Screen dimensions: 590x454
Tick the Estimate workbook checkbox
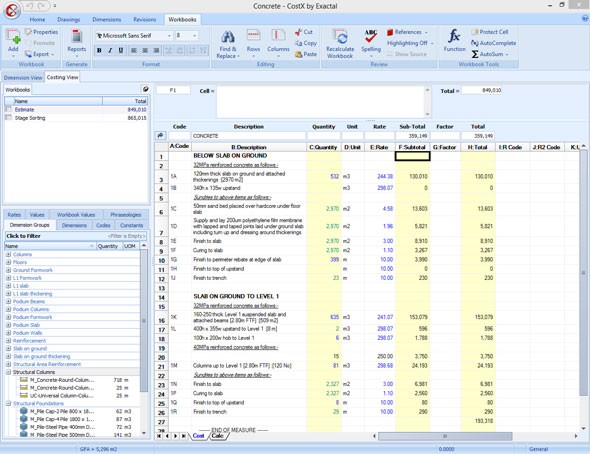(x=8, y=109)
